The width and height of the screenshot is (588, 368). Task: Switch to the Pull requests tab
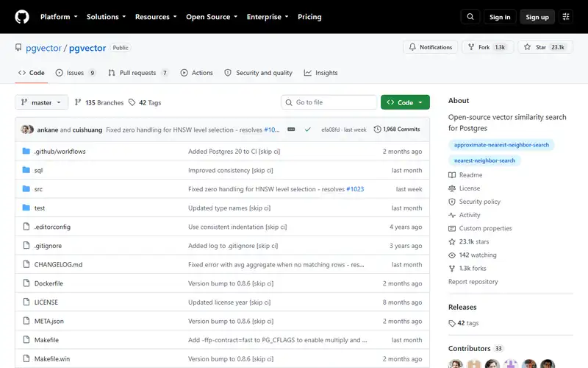138,73
